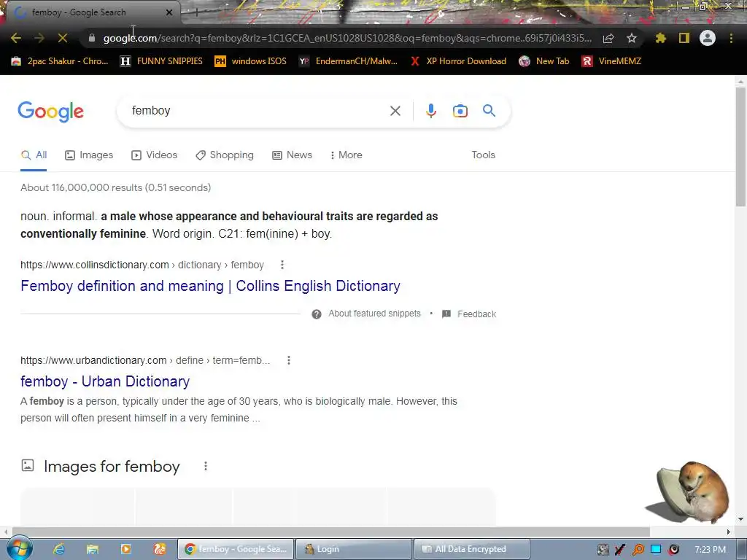Click the scroll right arrow
The width and height of the screenshot is (747, 560).
(729, 532)
